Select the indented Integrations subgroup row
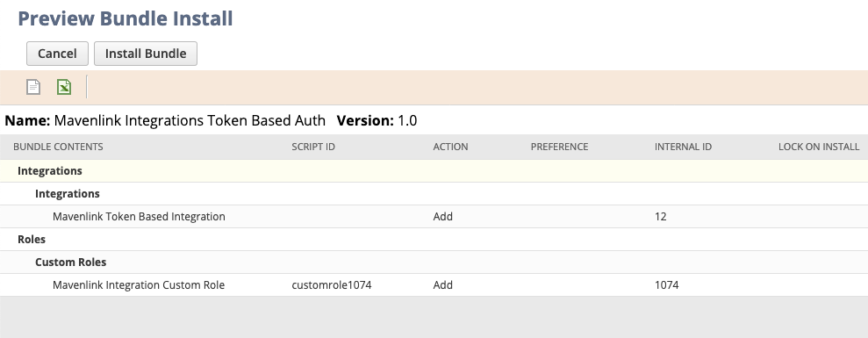 point(434,193)
